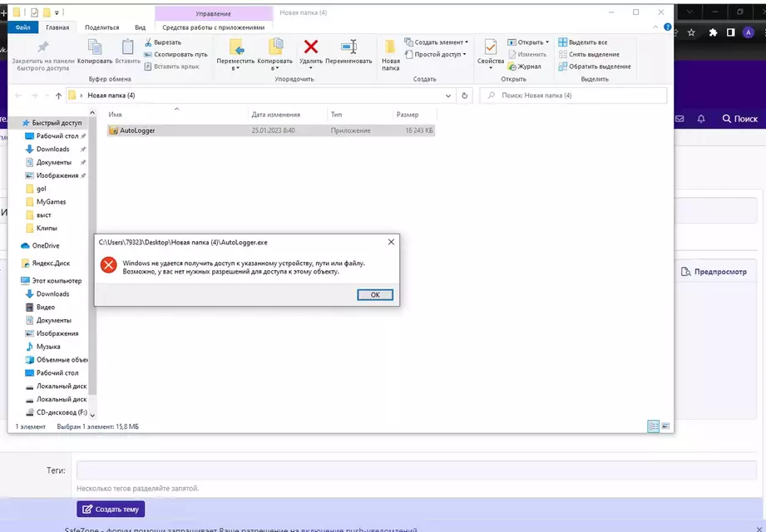Expand the address bar history dropdown arrow
The height and width of the screenshot is (532, 766).
449,96
